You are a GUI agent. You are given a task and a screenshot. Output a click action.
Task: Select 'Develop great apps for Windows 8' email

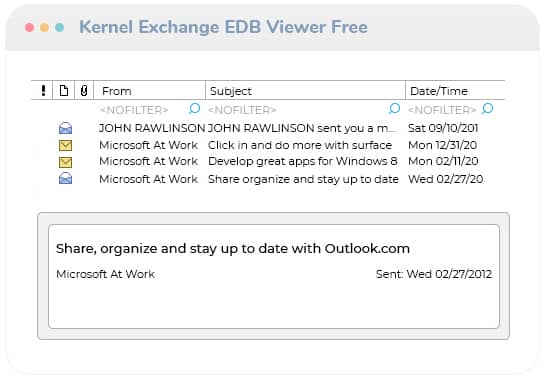coord(303,161)
